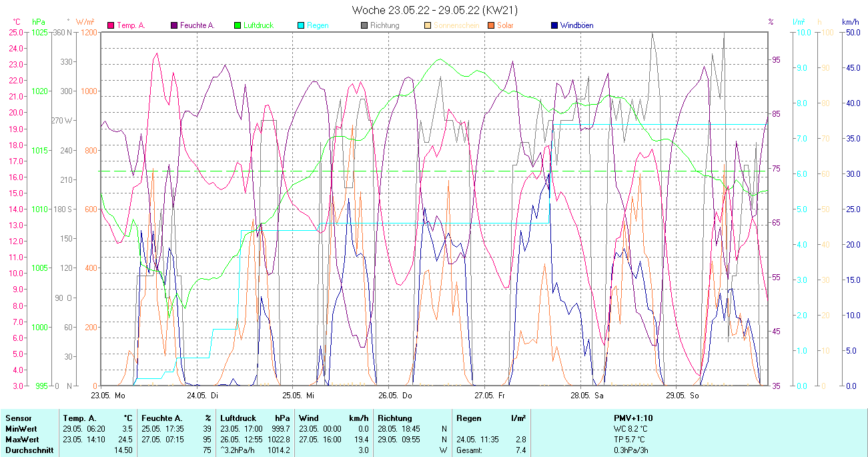This screenshot has height=457, width=868.
Task: Click the '25.05. Mi' date label
Action: tap(298, 395)
